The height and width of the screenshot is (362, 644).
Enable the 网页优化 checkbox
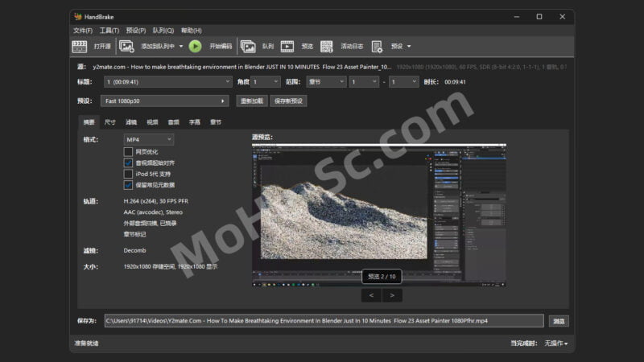tap(128, 152)
